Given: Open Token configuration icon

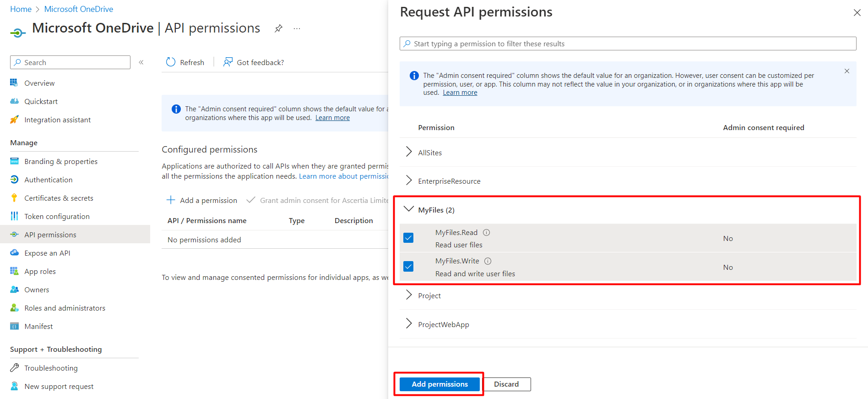Looking at the screenshot, I should pyautogui.click(x=14, y=216).
